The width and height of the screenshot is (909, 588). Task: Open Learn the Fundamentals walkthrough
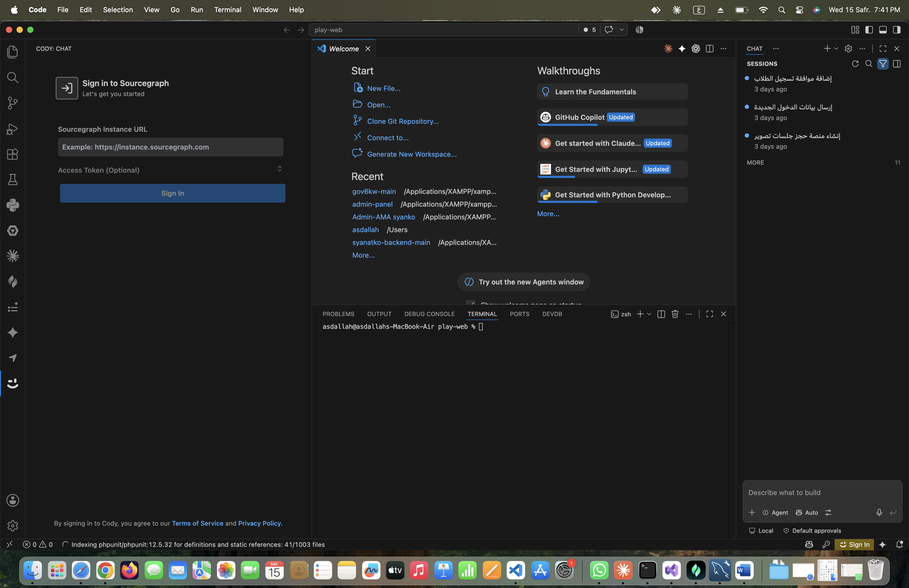tap(612, 92)
